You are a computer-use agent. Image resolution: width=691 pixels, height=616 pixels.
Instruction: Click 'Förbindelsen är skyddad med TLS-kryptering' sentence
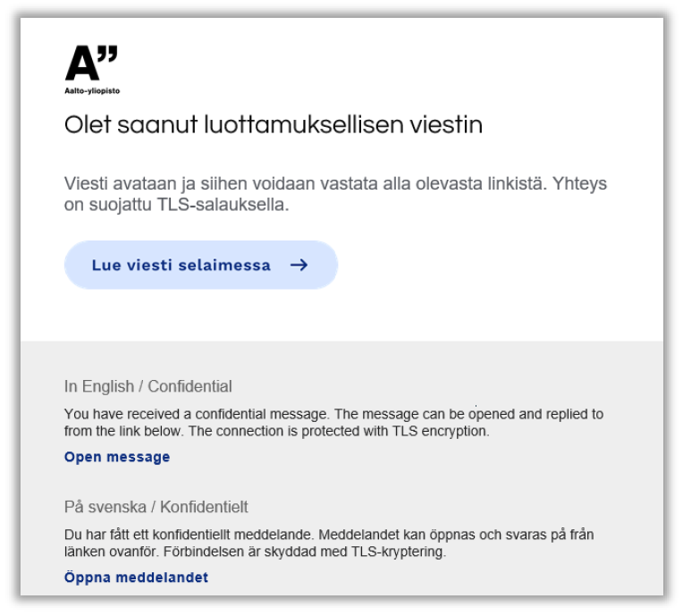307,552
